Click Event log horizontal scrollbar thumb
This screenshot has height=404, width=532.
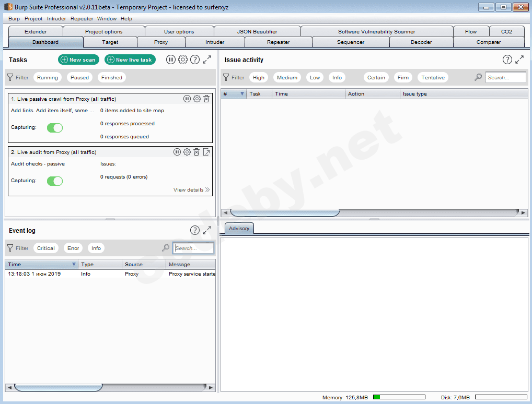click(59, 387)
